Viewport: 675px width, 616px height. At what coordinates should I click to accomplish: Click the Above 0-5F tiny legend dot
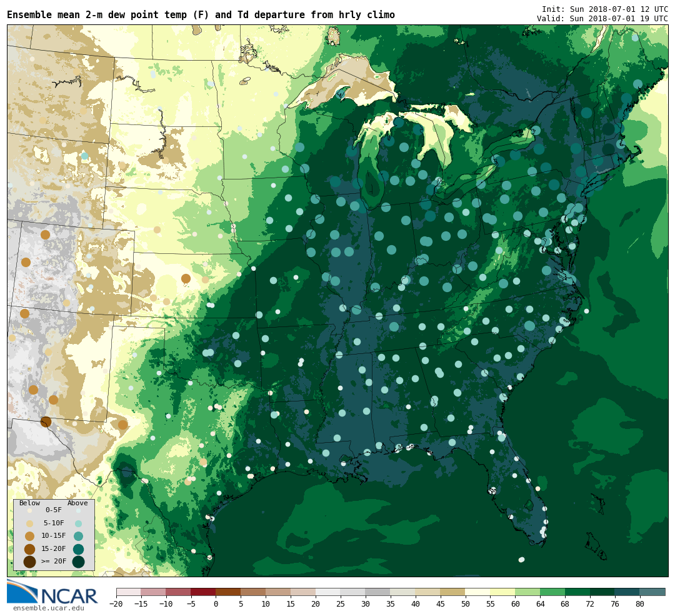[78, 510]
